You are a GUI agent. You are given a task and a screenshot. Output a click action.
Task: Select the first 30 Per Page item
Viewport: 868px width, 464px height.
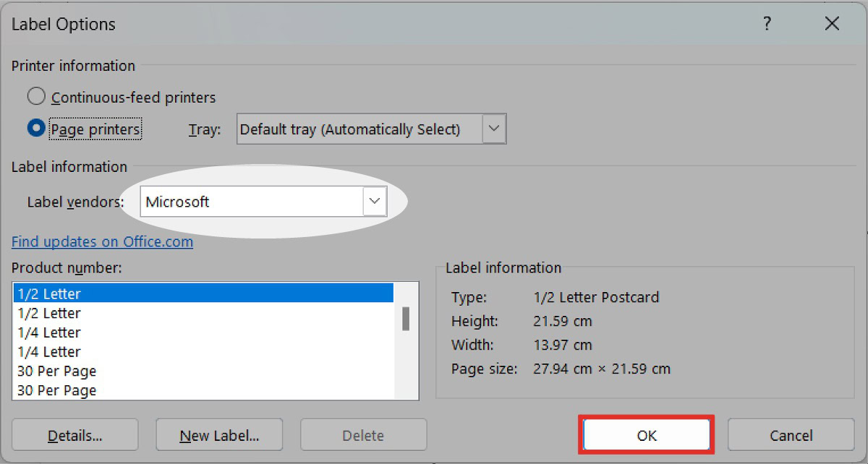203,371
